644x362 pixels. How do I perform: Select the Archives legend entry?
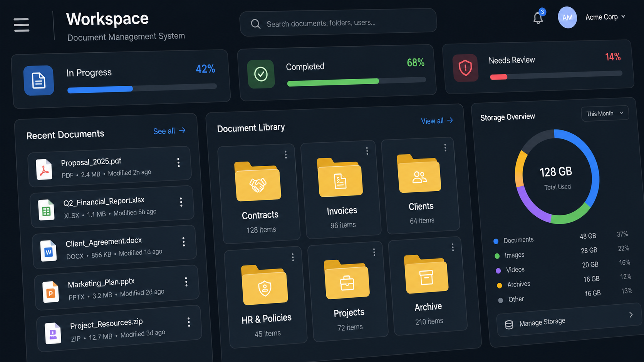click(514, 285)
